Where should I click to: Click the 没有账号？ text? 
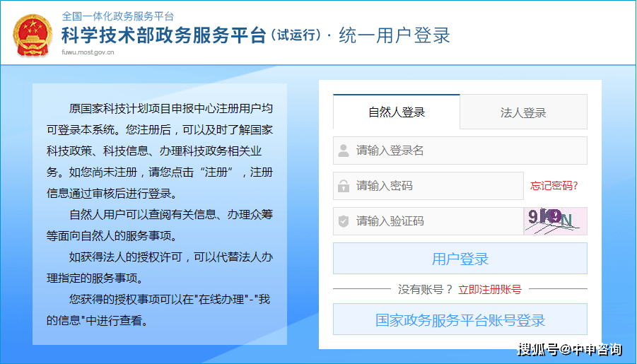tap(425, 290)
